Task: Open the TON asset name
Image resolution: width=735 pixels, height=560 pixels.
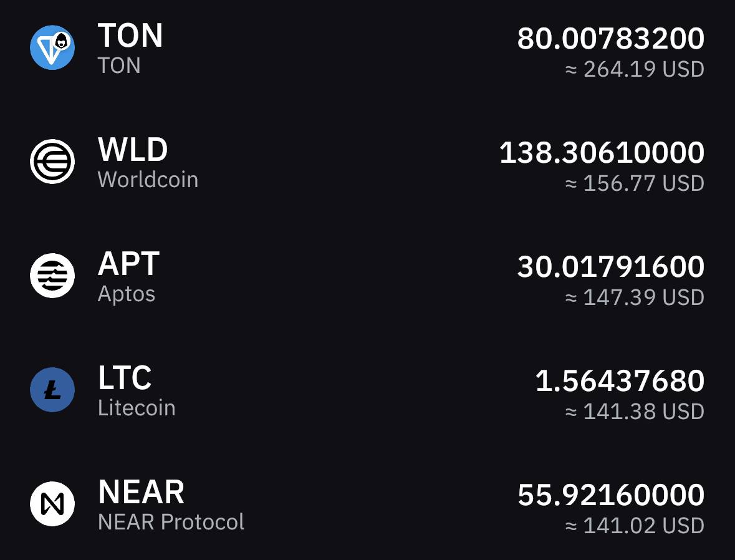Action: (119, 65)
